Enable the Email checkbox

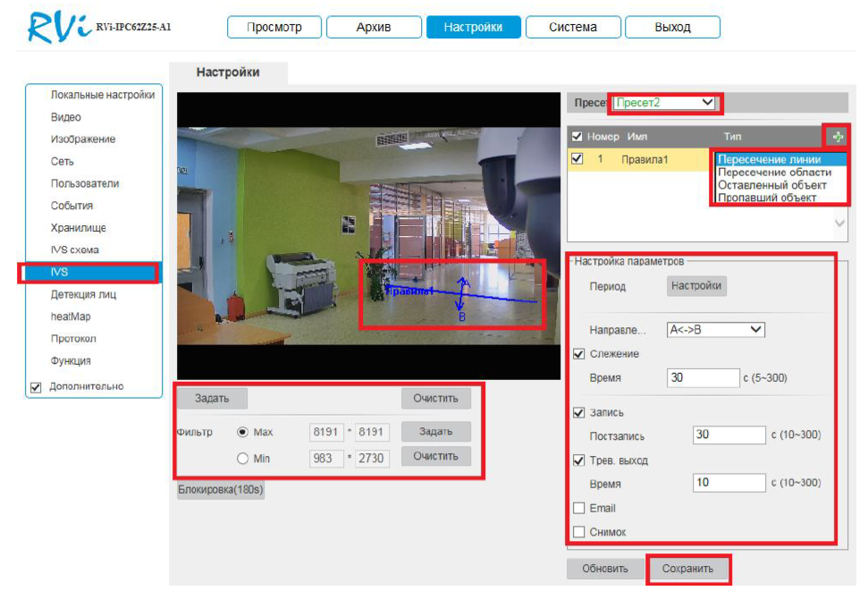pos(578,509)
